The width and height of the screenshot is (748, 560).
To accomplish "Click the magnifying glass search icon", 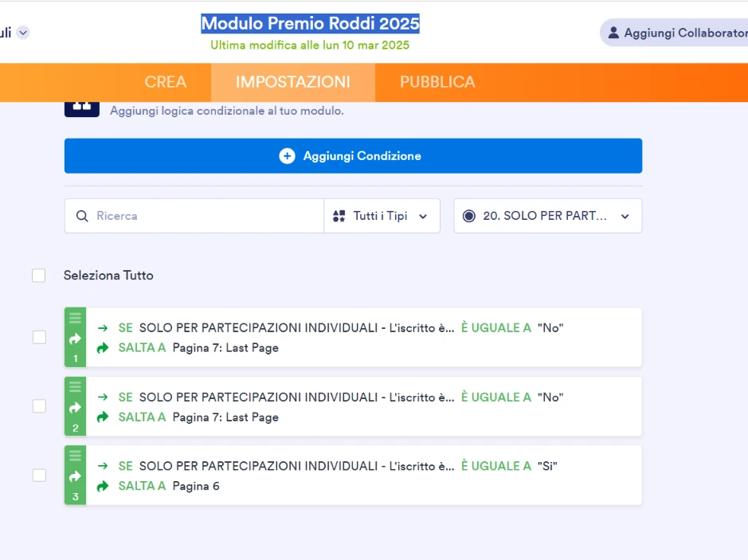I will 82,216.
